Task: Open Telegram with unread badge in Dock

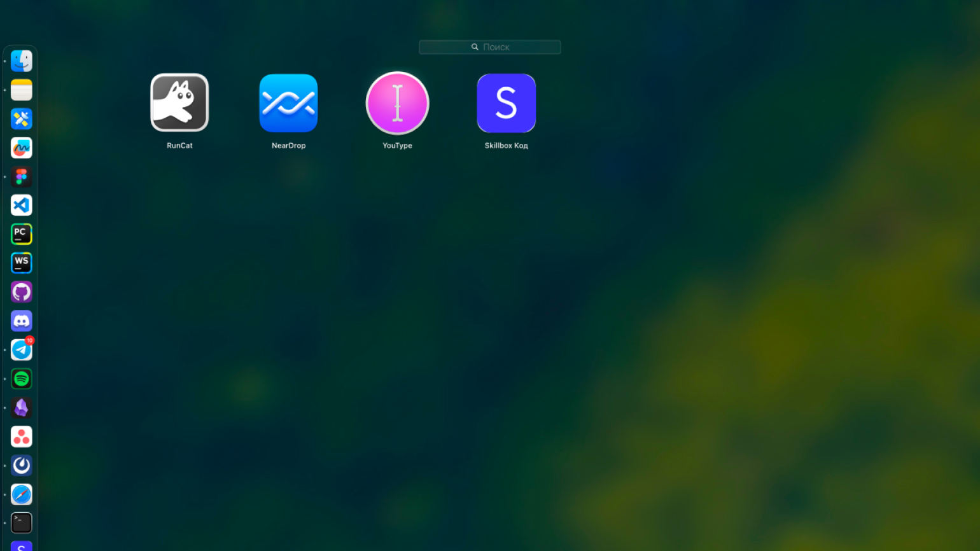Action: coord(22,349)
